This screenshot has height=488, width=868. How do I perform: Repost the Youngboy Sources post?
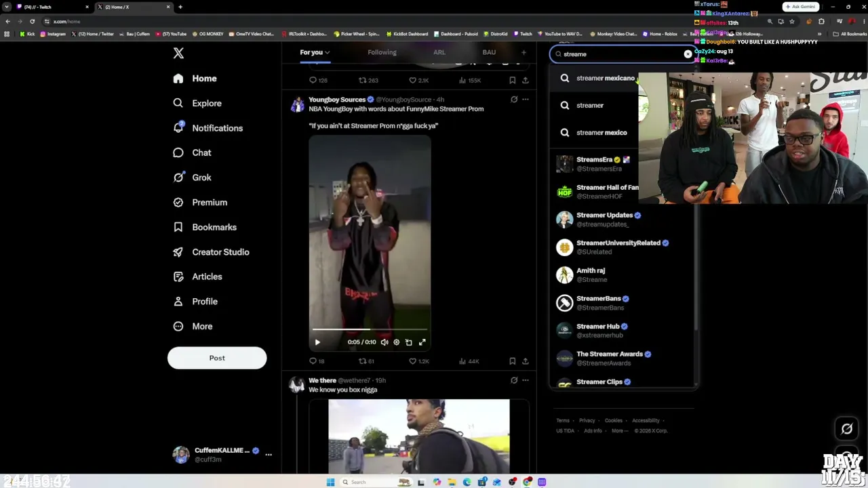click(x=366, y=361)
